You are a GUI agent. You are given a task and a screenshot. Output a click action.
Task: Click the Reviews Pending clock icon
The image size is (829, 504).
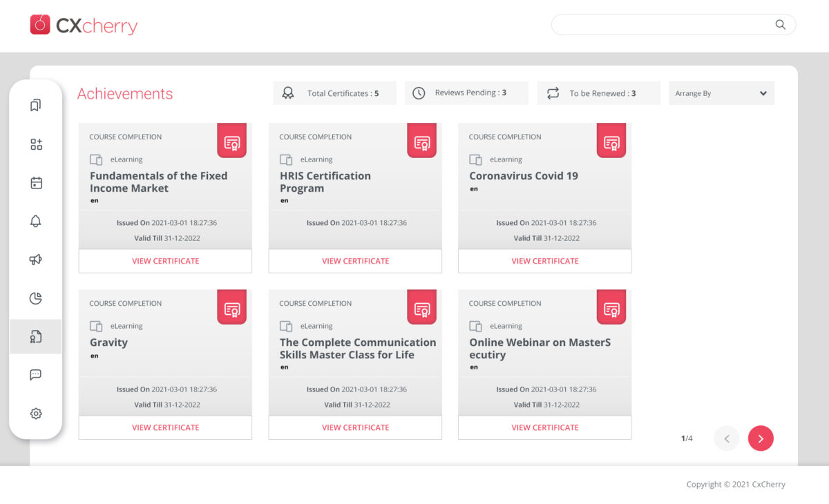(419, 93)
